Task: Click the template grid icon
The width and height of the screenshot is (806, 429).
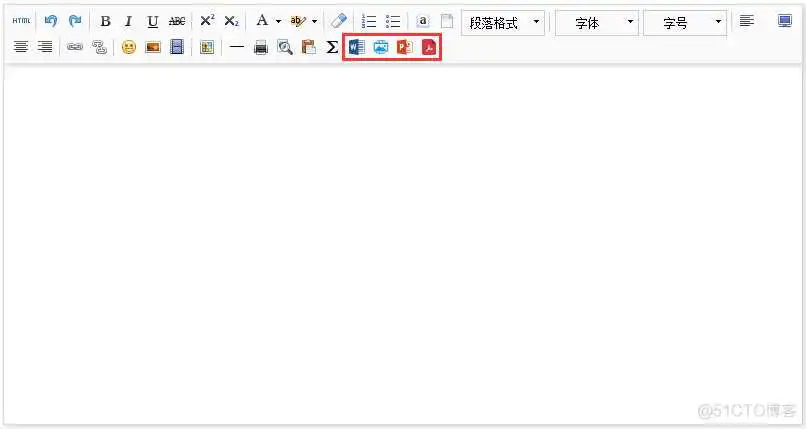Action: [x=207, y=47]
